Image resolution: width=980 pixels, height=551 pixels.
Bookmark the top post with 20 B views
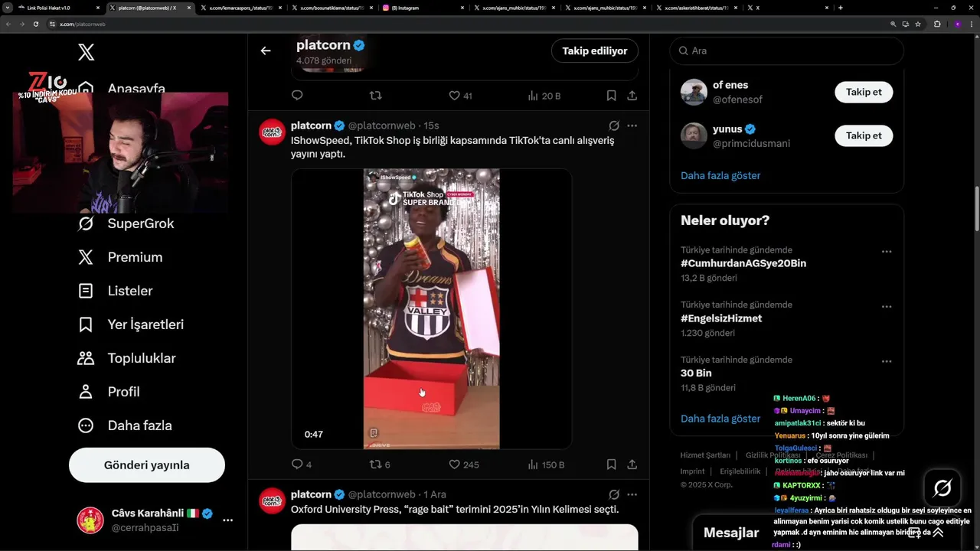coord(611,96)
